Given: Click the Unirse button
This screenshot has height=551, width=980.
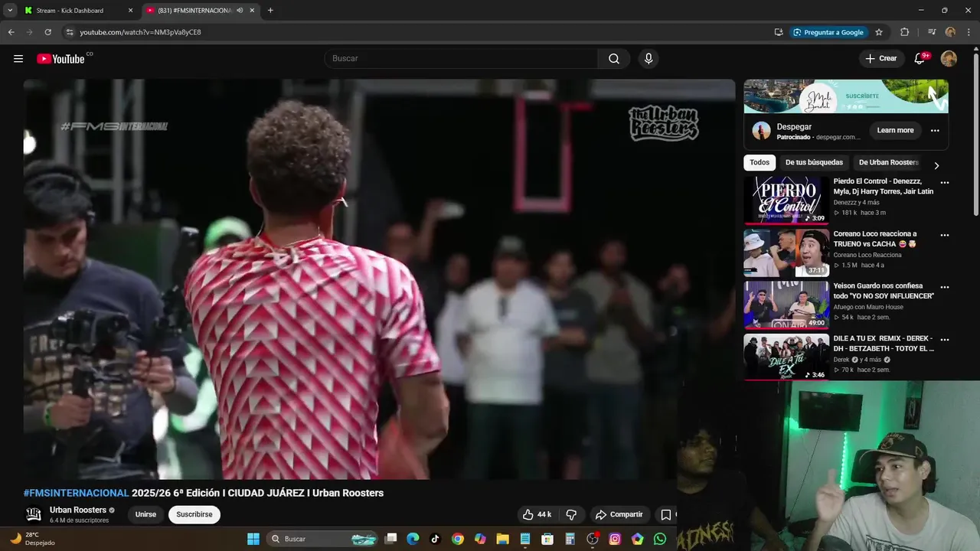Looking at the screenshot, I should (x=145, y=514).
